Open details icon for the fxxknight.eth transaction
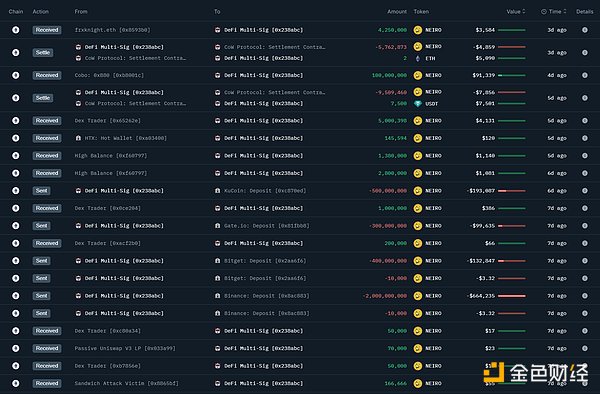Image resolution: width=600 pixels, height=394 pixels. 585,30
